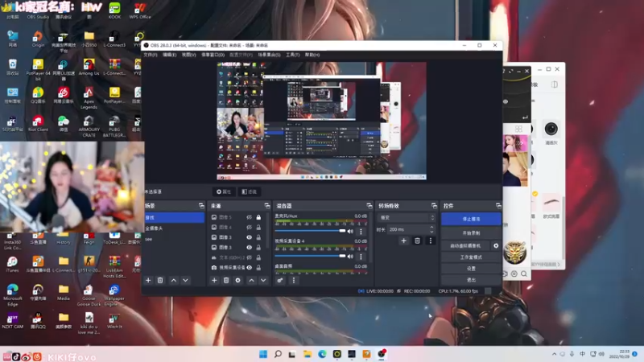The height and width of the screenshot is (362, 644).
Task: Click the 启动虚拟摄像机 button
Action: (465, 246)
